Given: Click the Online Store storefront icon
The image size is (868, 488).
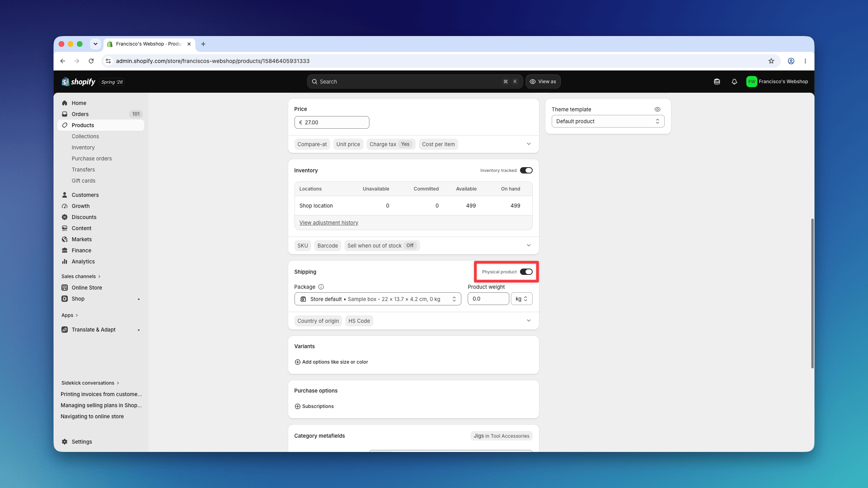Looking at the screenshot, I should pyautogui.click(x=65, y=288).
